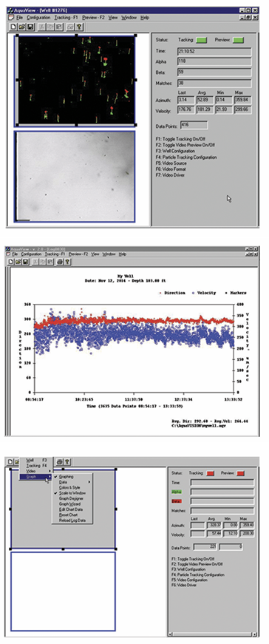Expand the Data submenu arrow
269x644 pixels.
pos(90,482)
